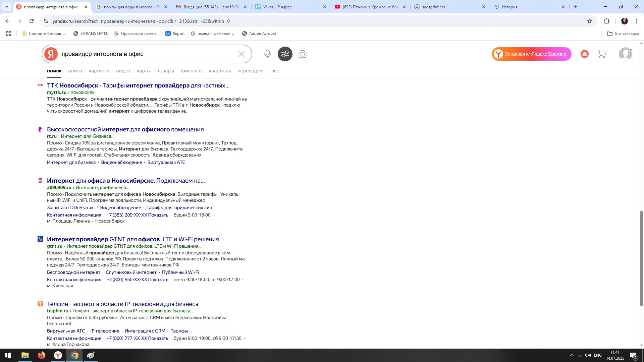Screen dimensions: 644x362
Task: Open Chrome extensions puzzle icon
Action: pyautogui.click(x=606, y=21)
